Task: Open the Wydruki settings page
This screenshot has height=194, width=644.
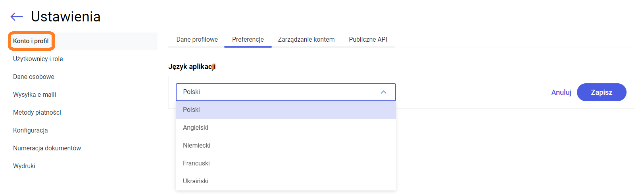Action: point(24,166)
